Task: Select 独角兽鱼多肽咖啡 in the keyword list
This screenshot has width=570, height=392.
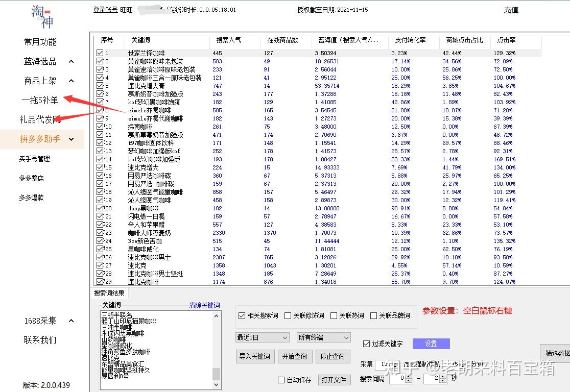Action: pyautogui.click(x=126, y=352)
